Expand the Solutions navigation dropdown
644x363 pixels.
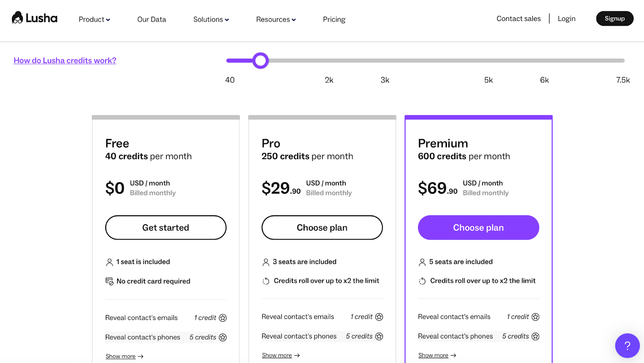(211, 19)
